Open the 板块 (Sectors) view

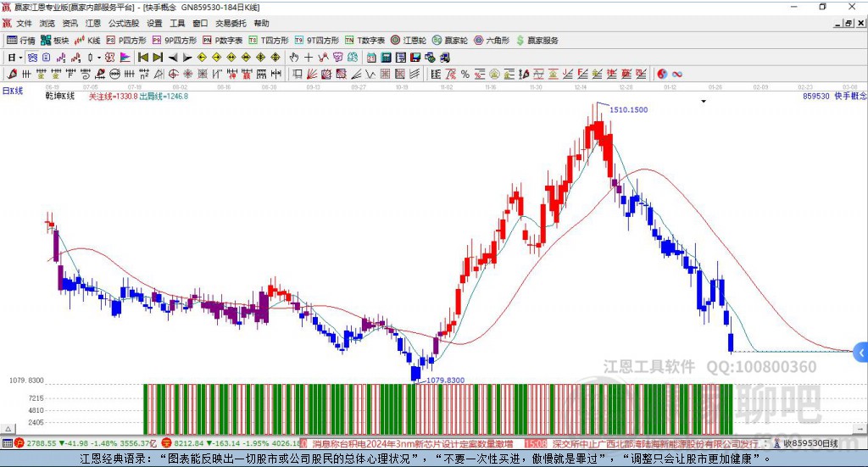55,40
